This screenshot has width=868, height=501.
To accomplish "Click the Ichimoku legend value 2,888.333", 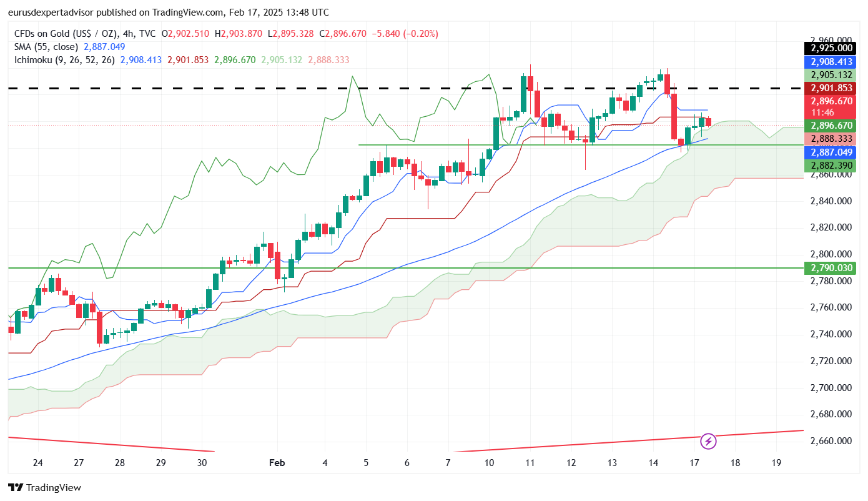I will pyautogui.click(x=328, y=60).
